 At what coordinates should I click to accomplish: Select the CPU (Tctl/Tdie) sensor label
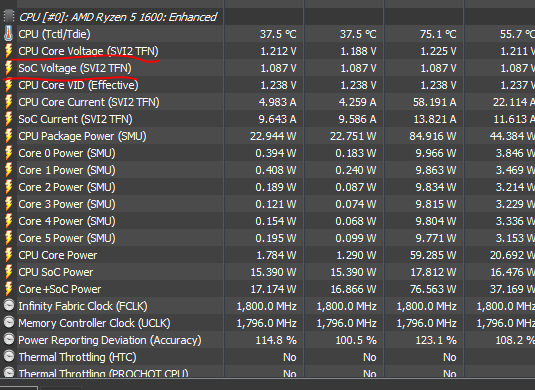click(55, 34)
